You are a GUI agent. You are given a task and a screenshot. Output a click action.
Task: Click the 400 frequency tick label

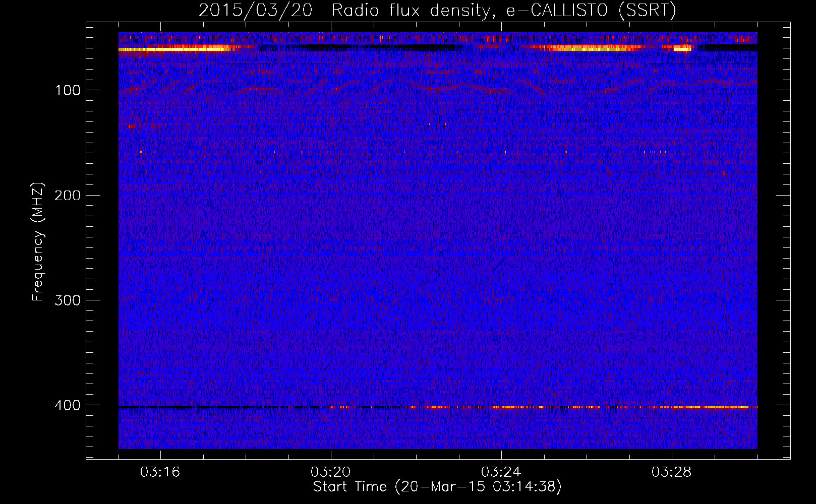click(x=68, y=406)
